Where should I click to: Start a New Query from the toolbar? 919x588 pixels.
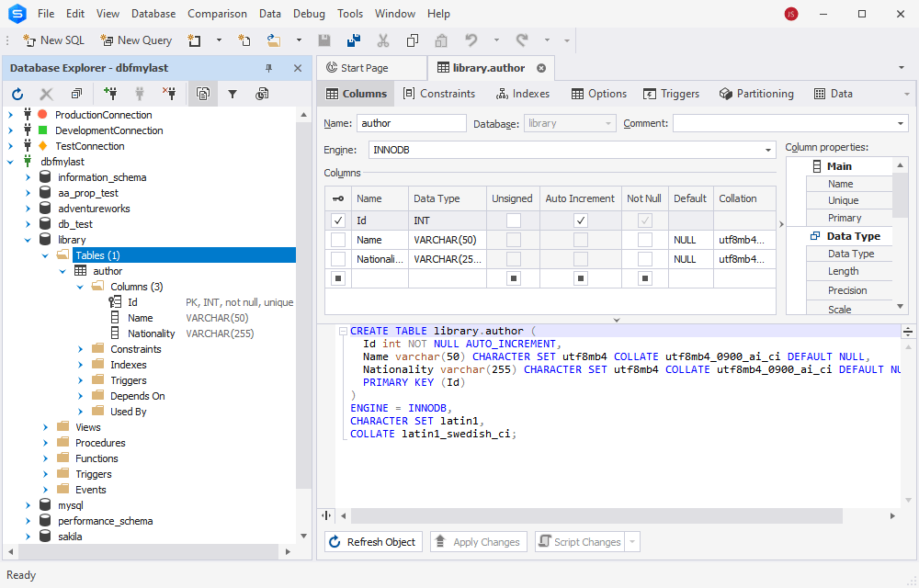tap(136, 40)
